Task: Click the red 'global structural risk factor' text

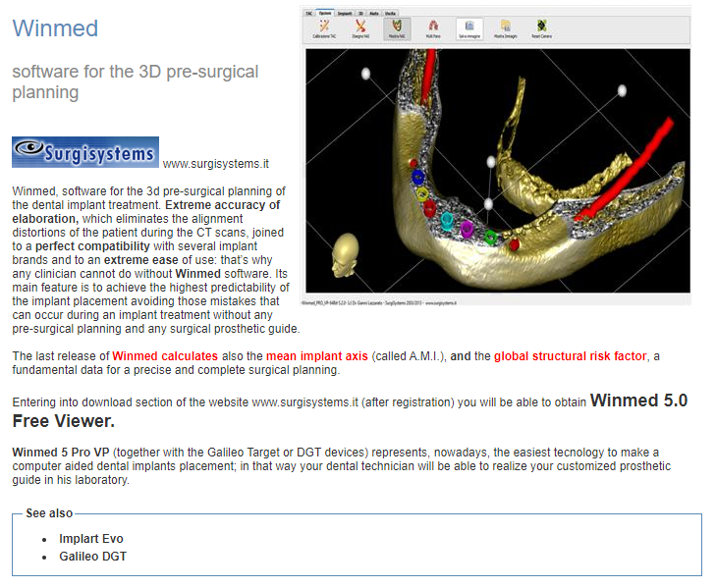Action: click(571, 356)
